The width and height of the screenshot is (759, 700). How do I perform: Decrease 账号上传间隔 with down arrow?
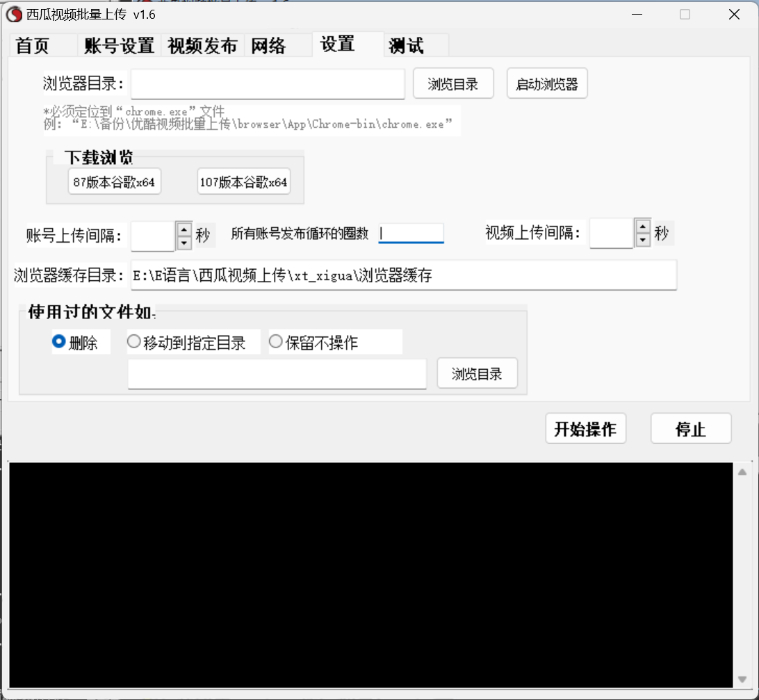pyautogui.click(x=183, y=243)
